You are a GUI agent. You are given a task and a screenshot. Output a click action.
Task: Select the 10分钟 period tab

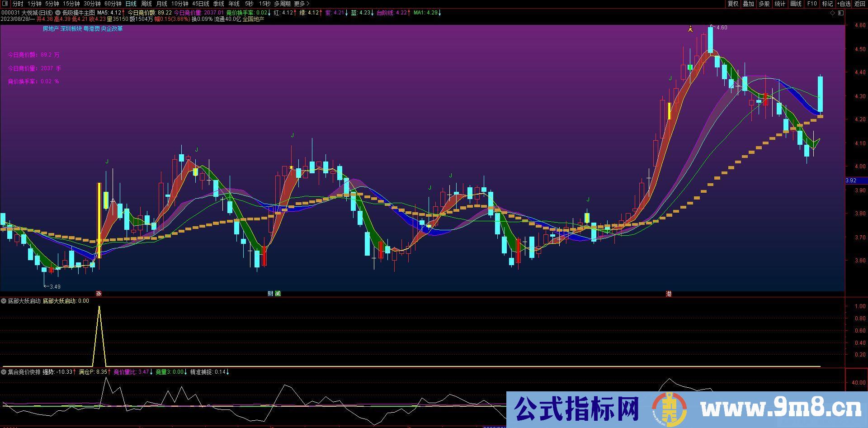(179, 4)
